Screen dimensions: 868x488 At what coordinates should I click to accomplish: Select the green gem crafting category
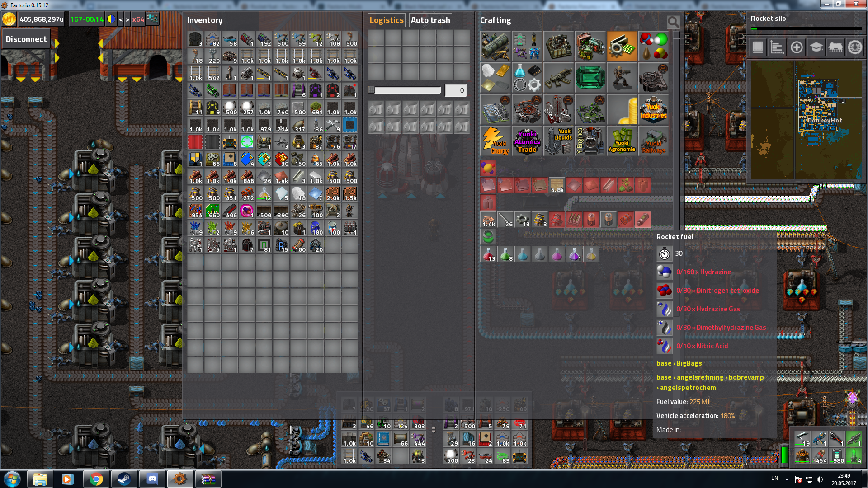[x=590, y=78]
